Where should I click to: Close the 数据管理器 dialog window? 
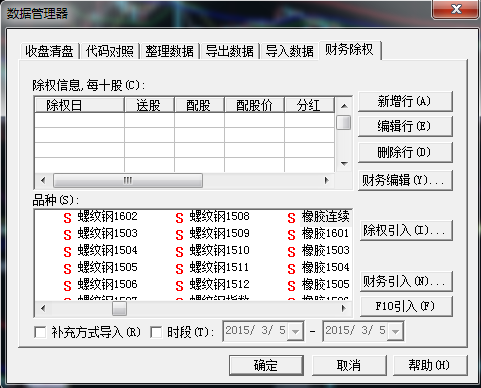point(456,9)
